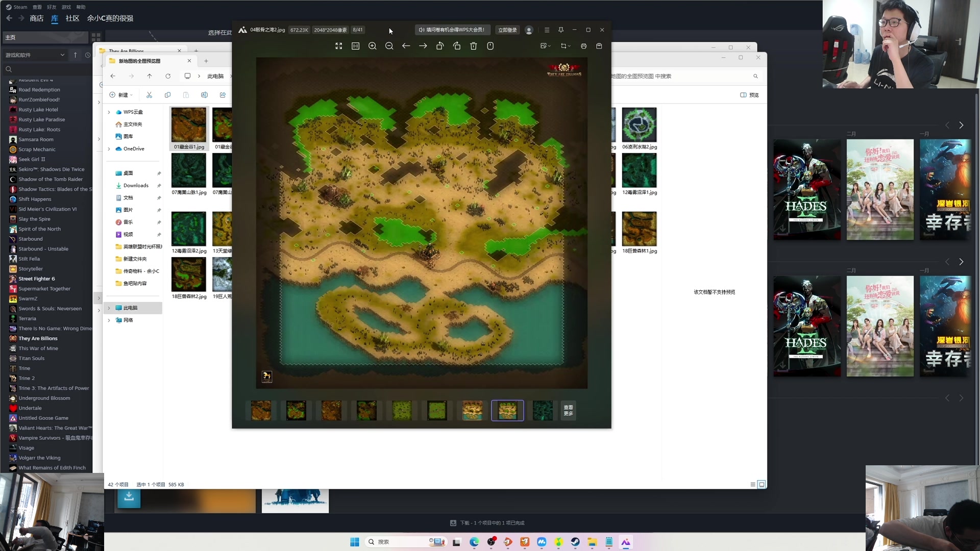Cut selected file in Explorer toolbar
This screenshot has height=551, width=980.
point(149,95)
